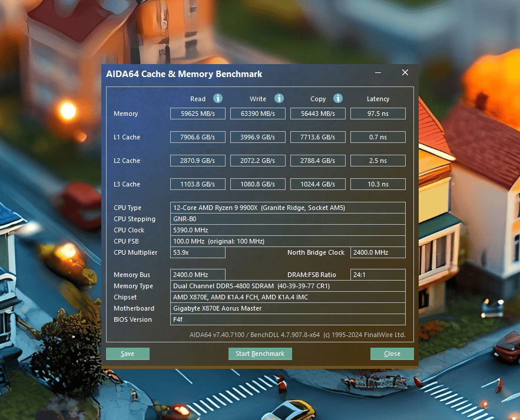The image size is (520, 420).
Task: Click the L1 Cache row label
Action: [127, 137]
